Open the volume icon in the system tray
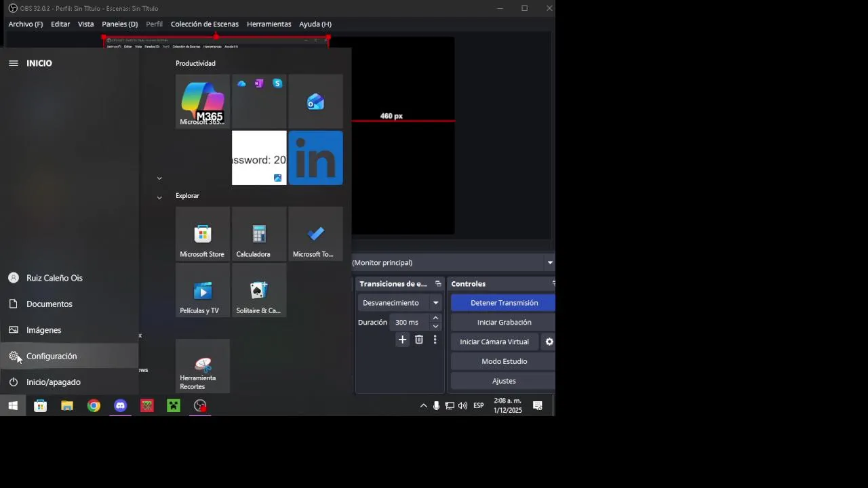 click(462, 406)
